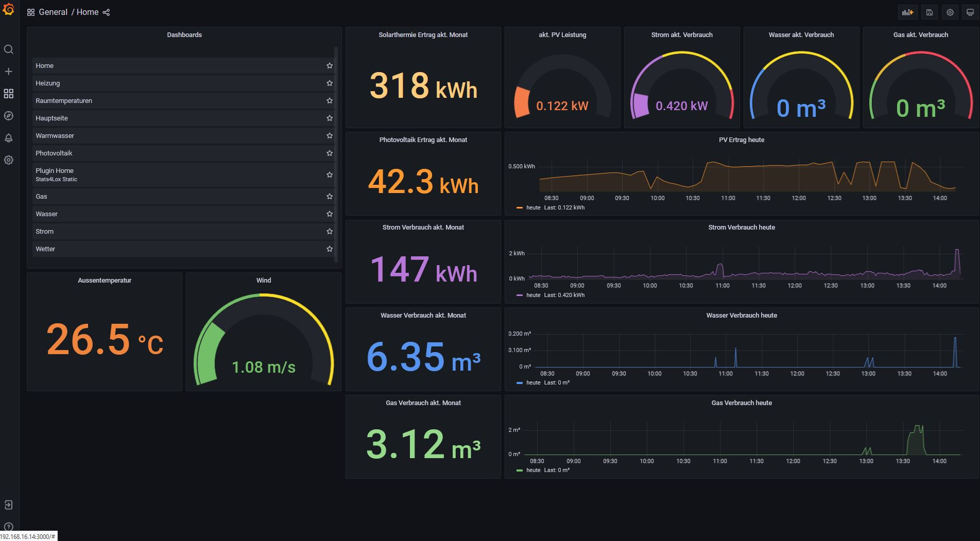Open PV Ertrag heute panel title menu

click(x=742, y=140)
